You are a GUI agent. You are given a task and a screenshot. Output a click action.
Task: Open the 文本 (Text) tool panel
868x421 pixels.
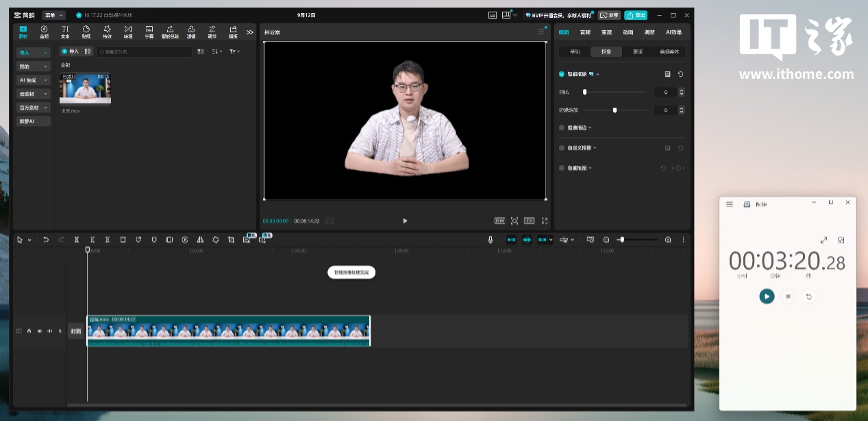click(65, 32)
